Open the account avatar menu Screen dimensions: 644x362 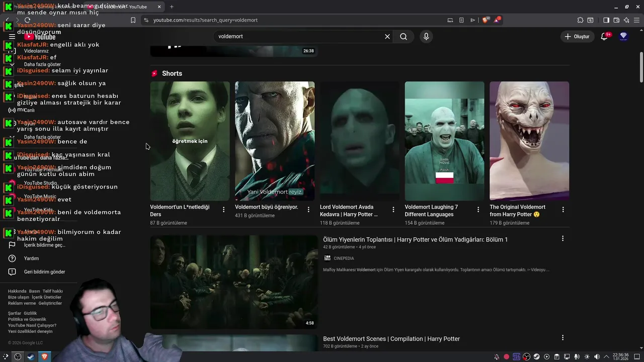point(623,36)
